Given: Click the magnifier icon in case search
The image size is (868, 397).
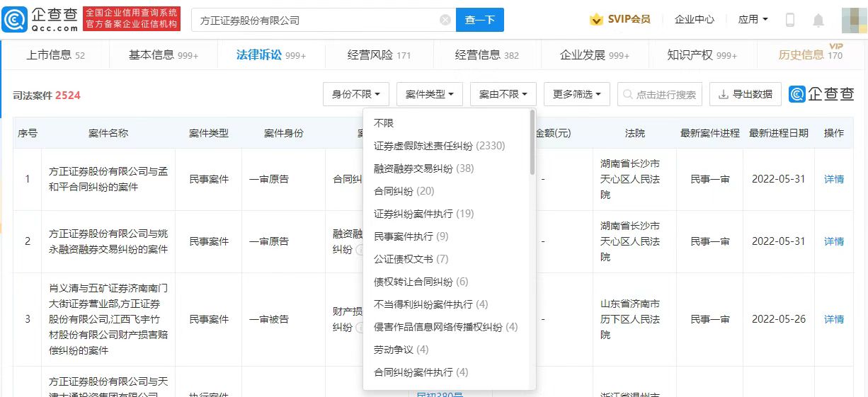Looking at the screenshot, I should coord(629,94).
